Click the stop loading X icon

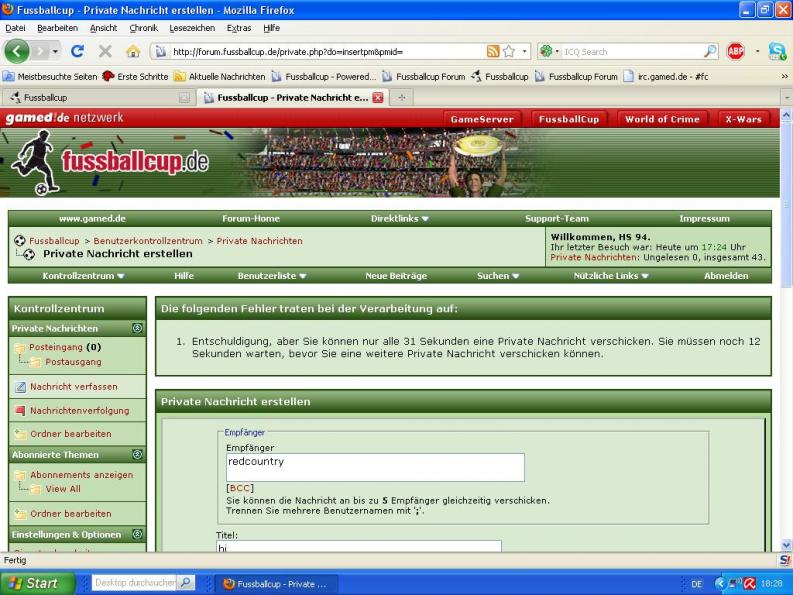click(x=105, y=51)
